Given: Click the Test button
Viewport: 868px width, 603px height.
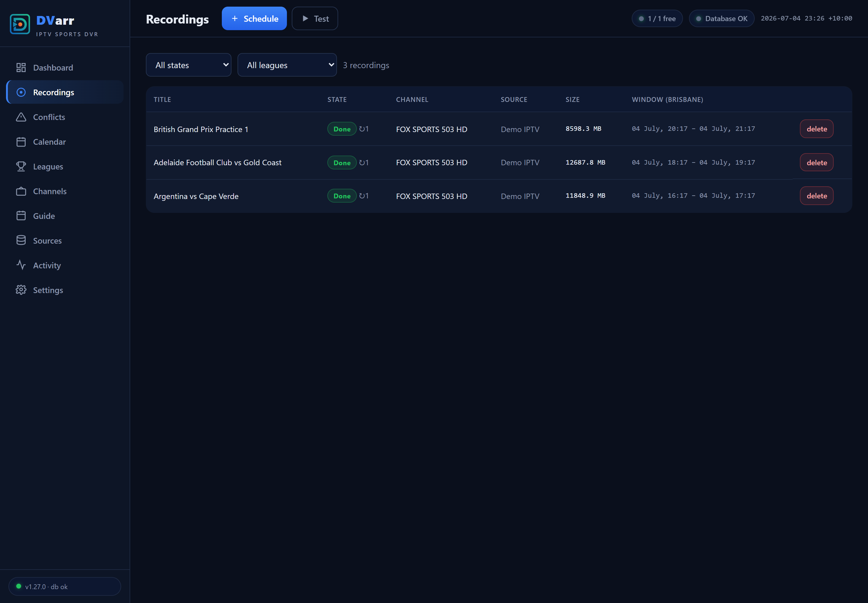Looking at the screenshot, I should (x=315, y=18).
